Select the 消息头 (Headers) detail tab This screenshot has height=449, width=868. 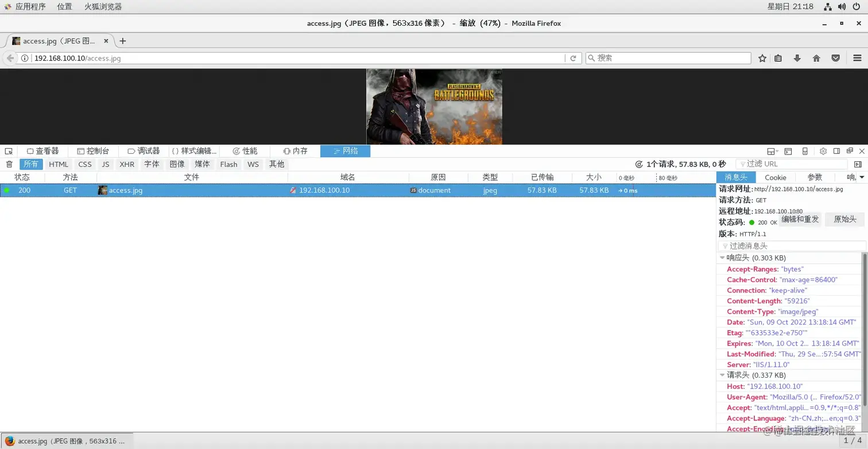pyautogui.click(x=736, y=177)
